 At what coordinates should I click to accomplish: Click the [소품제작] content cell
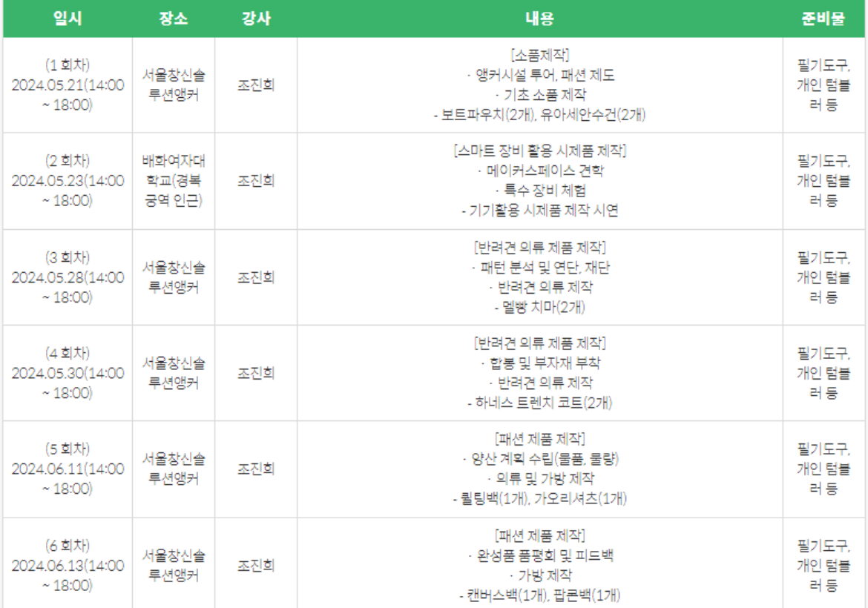pos(539,85)
